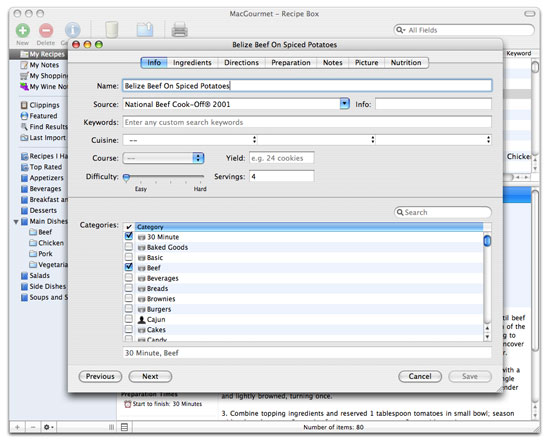Select the Pork folder under Main Dishes
This screenshot has width=550, height=444.
[x=41, y=254]
